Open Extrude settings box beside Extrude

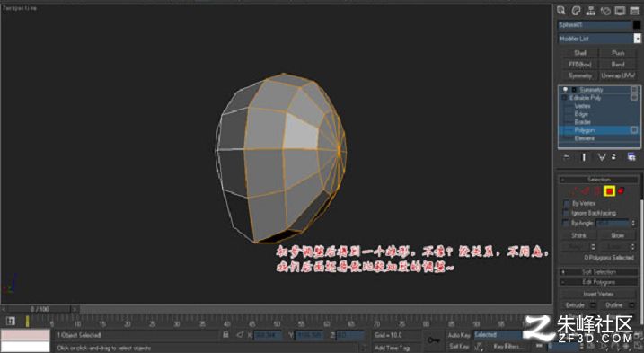pos(594,304)
